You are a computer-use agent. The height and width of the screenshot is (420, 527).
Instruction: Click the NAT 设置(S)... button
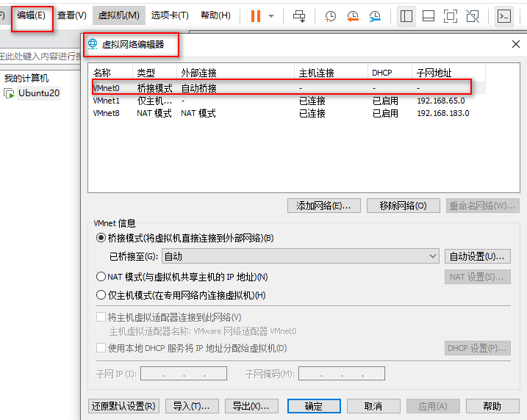click(x=477, y=277)
